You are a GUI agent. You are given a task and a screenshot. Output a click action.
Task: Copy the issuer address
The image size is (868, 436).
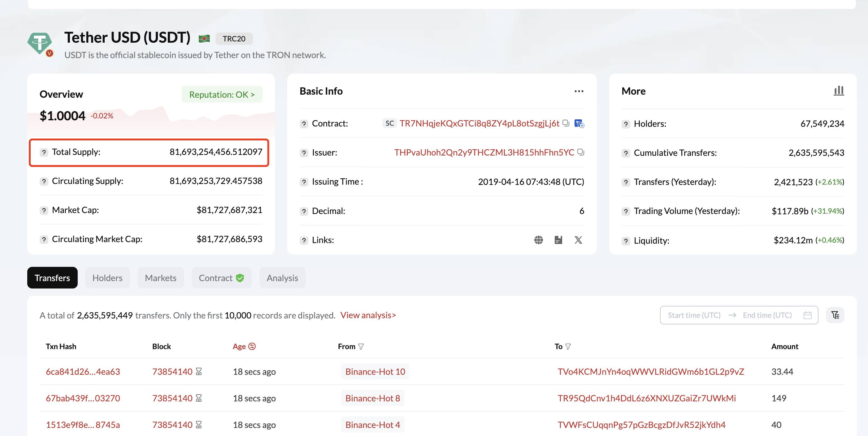coord(581,152)
